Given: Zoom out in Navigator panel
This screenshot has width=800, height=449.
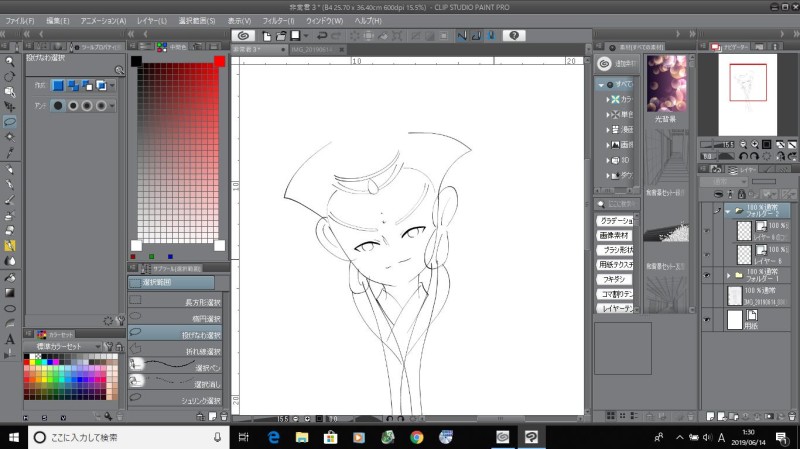Looking at the screenshot, I should [743, 144].
